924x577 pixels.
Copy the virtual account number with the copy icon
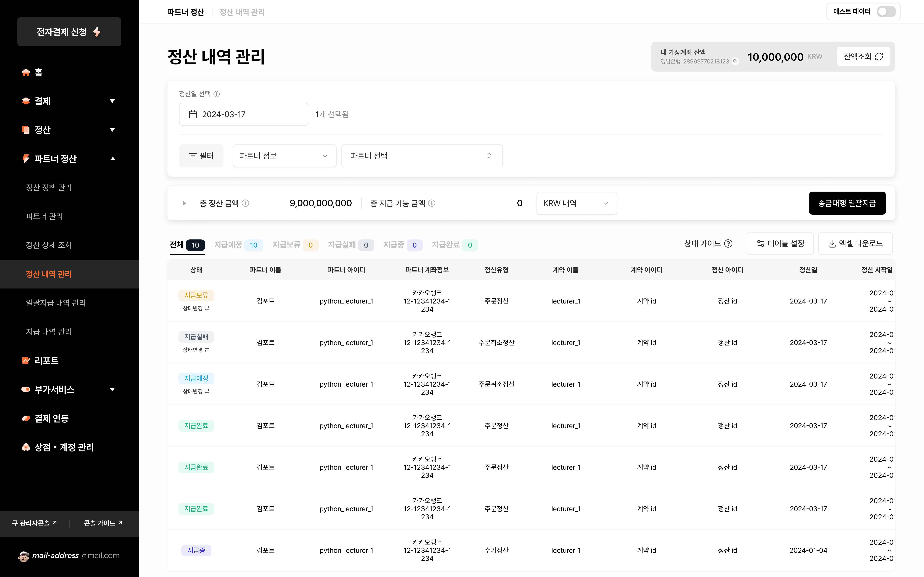(736, 61)
